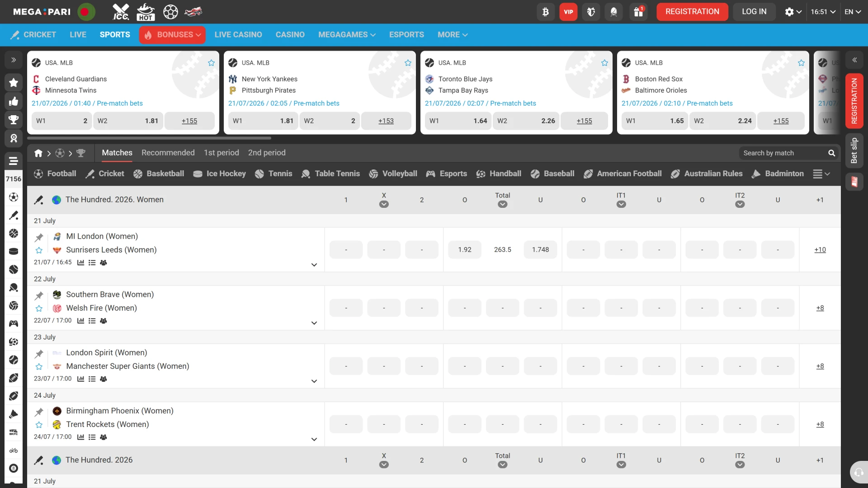The image size is (868, 488).
Task: Open the team icon for London Spirit match
Action: pyautogui.click(x=104, y=379)
